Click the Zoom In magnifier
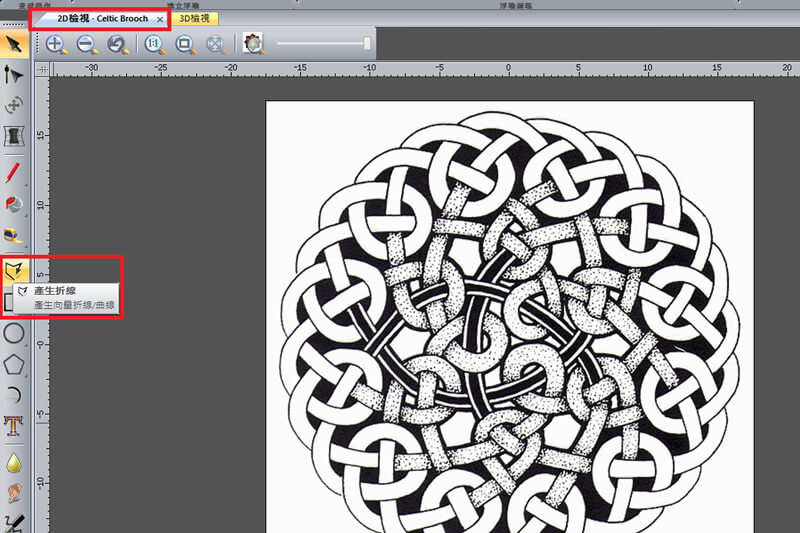800x533 pixels. coord(56,44)
